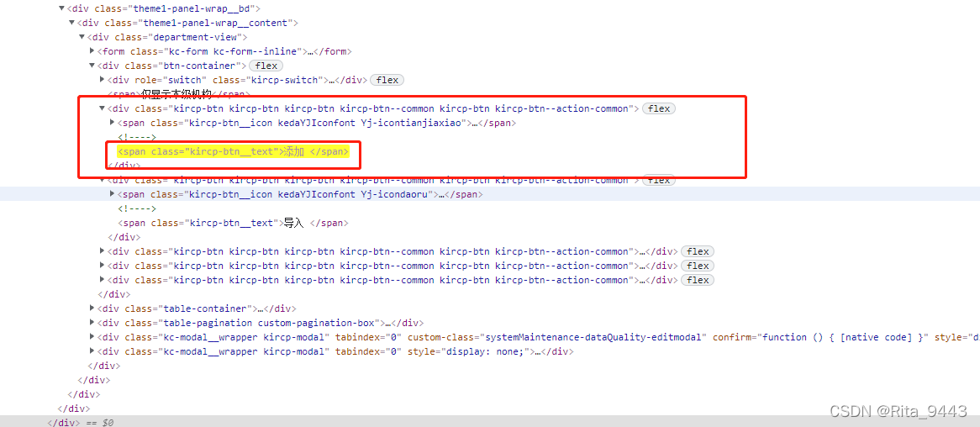The width and height of the screenshot is (980, 427).
Task: Select closing </div> directly below 导入 span
Action: (x=124, y=238)
